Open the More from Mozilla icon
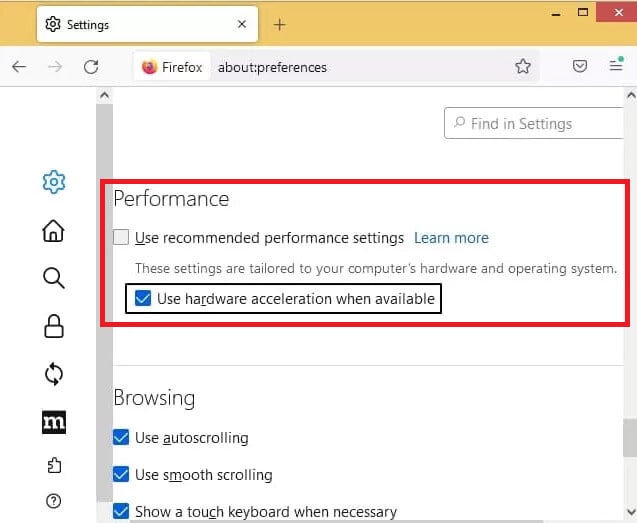The width and height of the screenshot is (637, 523). point(54,422)
